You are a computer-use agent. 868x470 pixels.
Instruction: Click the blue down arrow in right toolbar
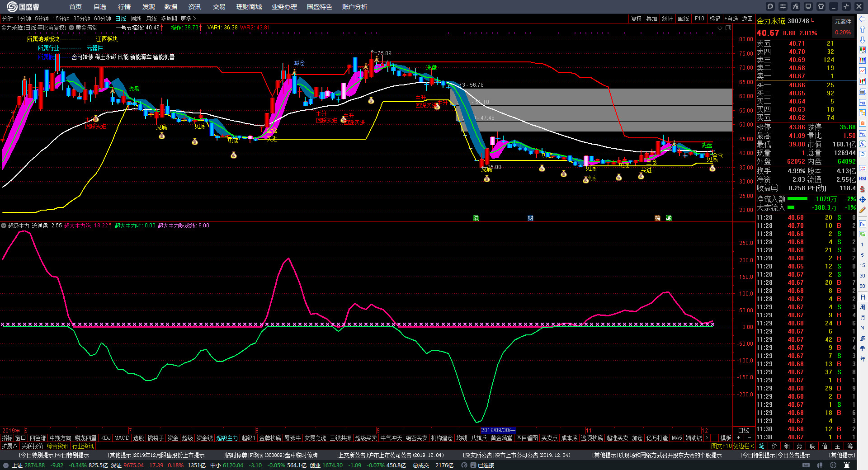pyautogui.click(x=863, y=40)
